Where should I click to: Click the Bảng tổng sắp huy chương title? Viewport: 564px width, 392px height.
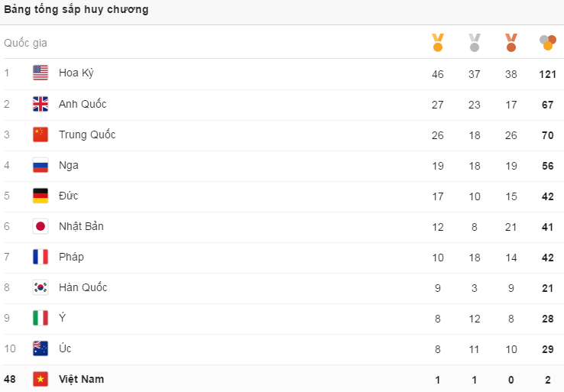[76, 10]
